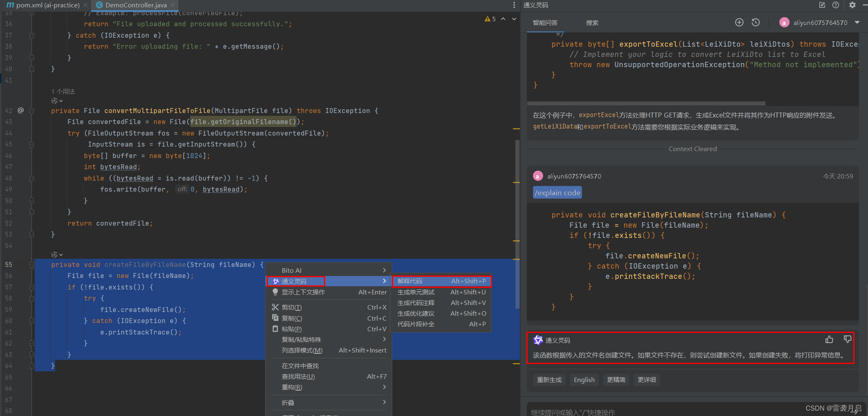Click the Context Cleared label
The height and width of the screenshot is (416, 868).
693,149
